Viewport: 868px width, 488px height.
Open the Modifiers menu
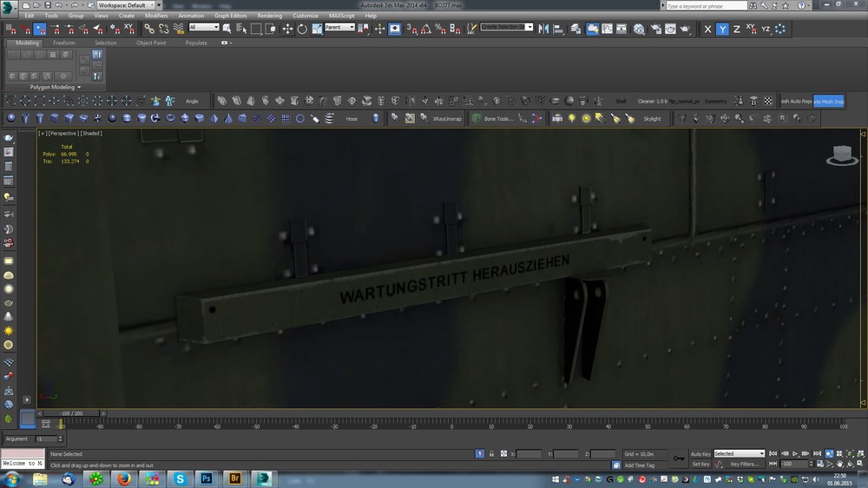coord(156,16)
